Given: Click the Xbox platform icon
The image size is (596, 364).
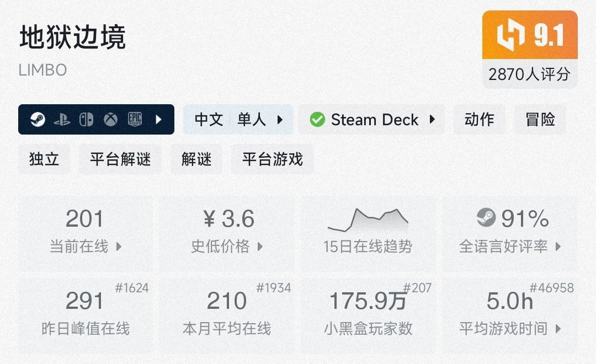Looking at the screenshot, I should pyautogui.click(x=110, y=120).
